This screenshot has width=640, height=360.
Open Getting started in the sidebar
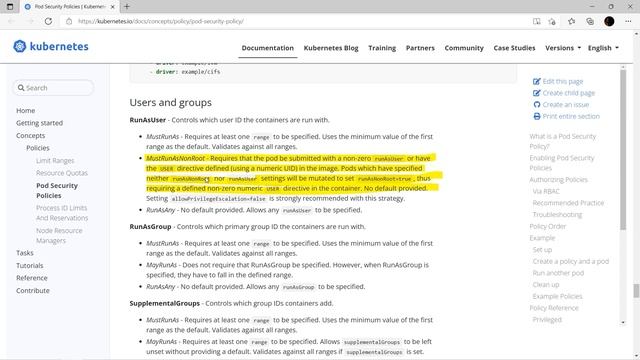[40, 123]
